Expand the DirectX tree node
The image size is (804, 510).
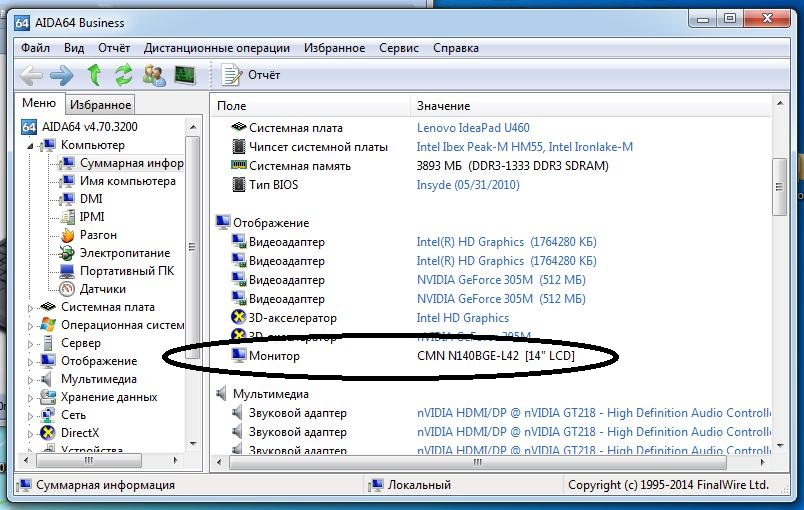point(30,434)
